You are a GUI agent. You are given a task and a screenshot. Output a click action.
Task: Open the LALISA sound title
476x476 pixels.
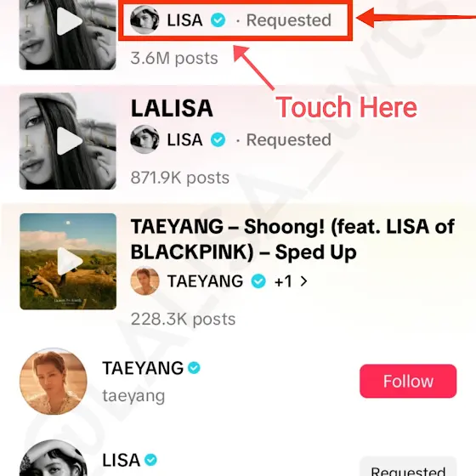point(172,108)
